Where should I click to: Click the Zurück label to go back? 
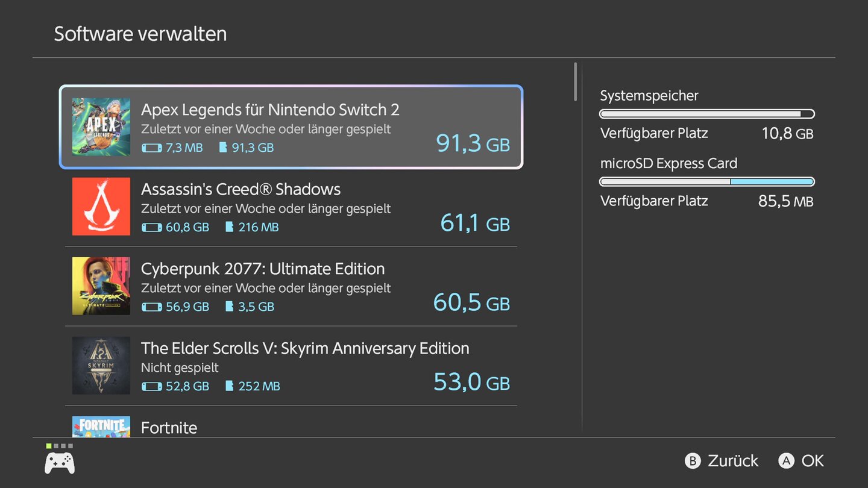(732, 461)
